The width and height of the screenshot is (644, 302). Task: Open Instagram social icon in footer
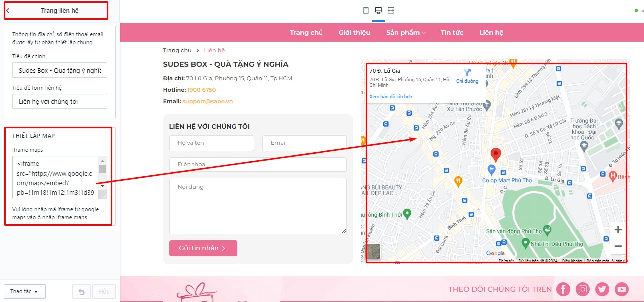pyautogui.click(x=583, y=289)
